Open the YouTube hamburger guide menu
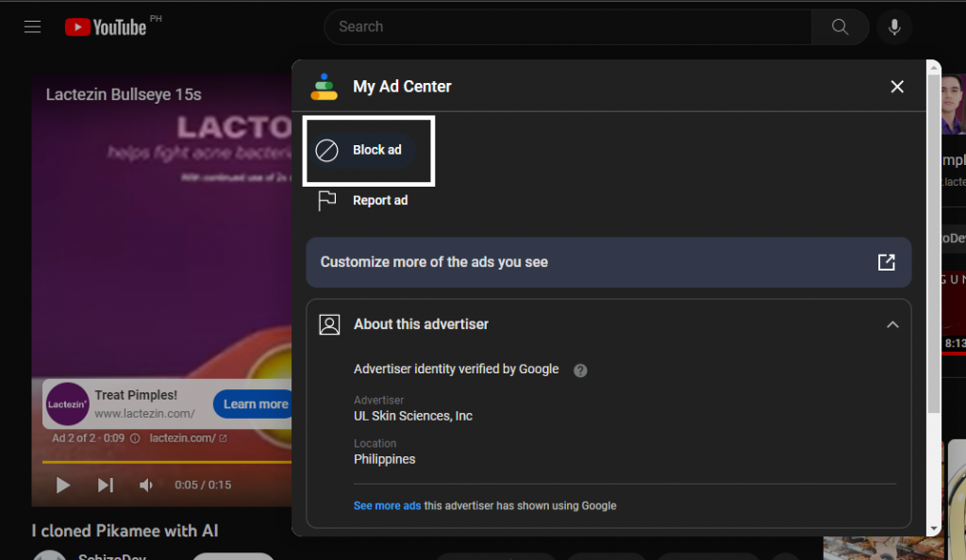 32,27
